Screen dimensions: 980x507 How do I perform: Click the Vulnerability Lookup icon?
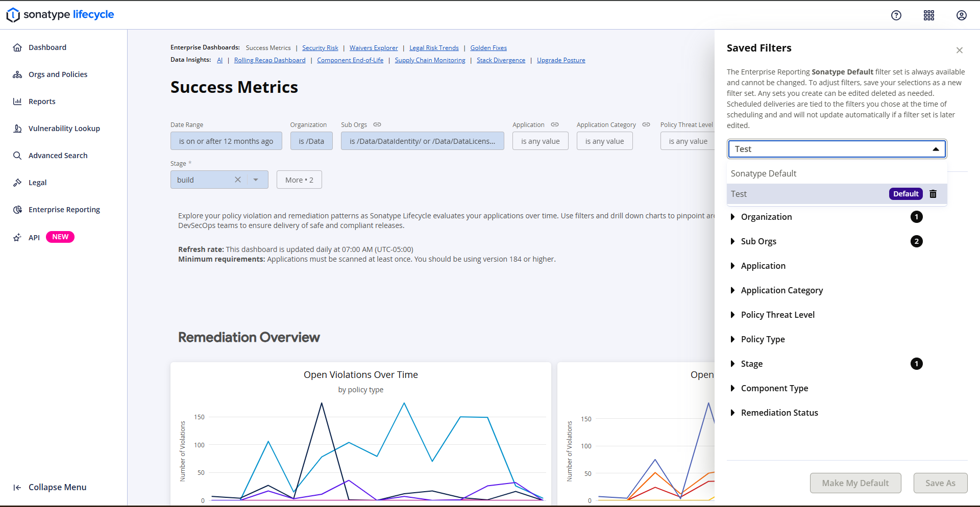coord(17,129)
